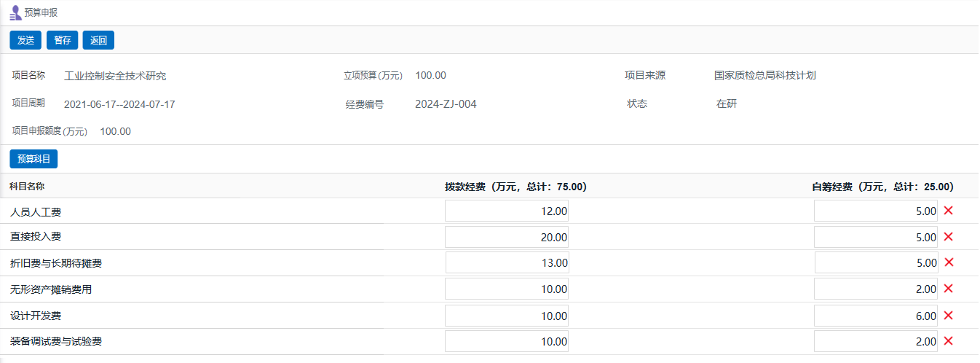
Task: Focus 人员人工费 自筹经费 input field
Action: point(876,211)
